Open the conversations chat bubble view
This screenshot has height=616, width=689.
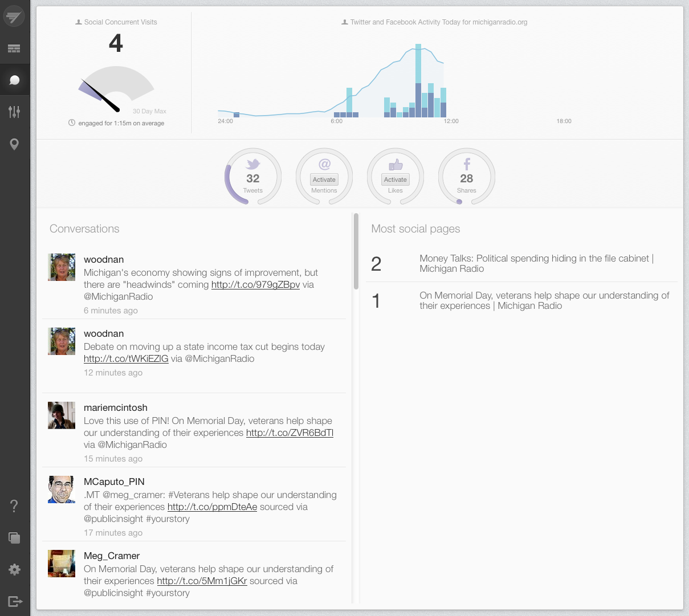[x=14, y=79]
